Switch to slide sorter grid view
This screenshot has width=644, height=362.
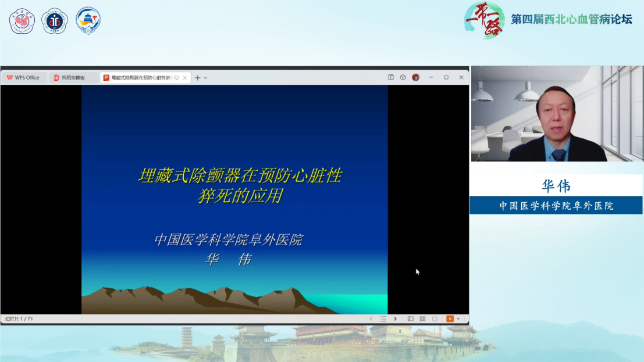pos(422,318)
